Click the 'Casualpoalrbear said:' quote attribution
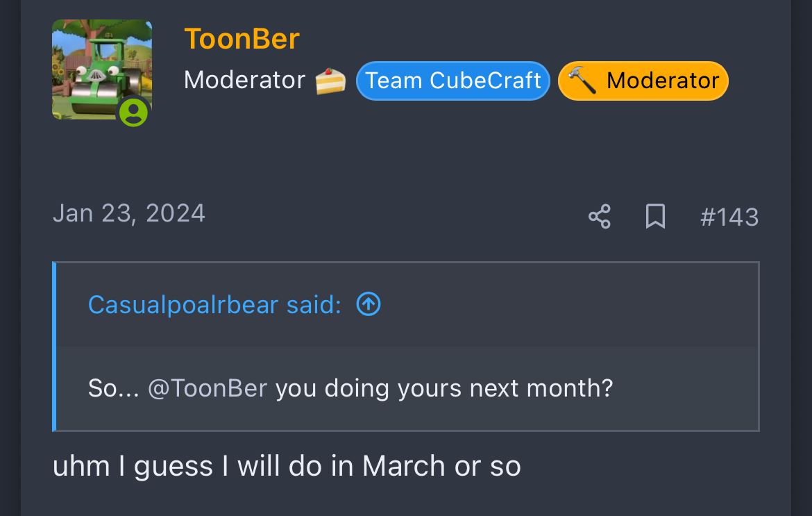Viewport: 812px width, 516px height. [x=214, y=305]
